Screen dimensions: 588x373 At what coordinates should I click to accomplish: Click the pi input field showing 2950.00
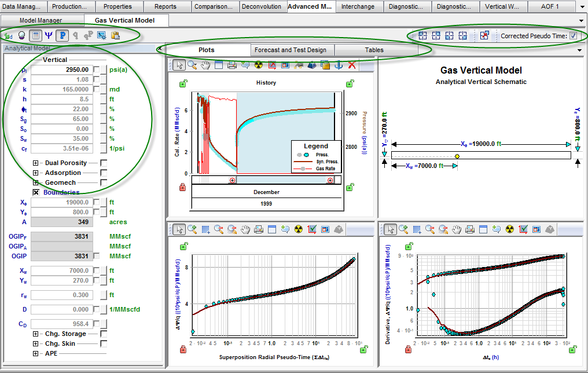[61, 70]
